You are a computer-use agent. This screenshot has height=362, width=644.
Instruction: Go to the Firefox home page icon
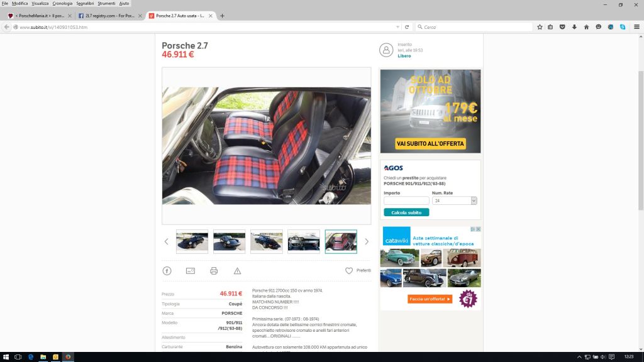click(x=587, y=27)
